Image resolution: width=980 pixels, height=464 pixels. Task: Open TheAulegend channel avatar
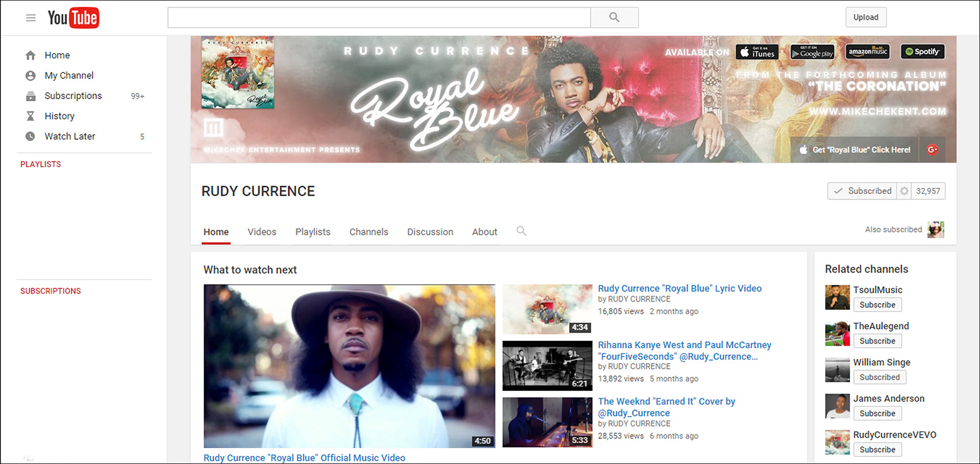tap(837, 334)
